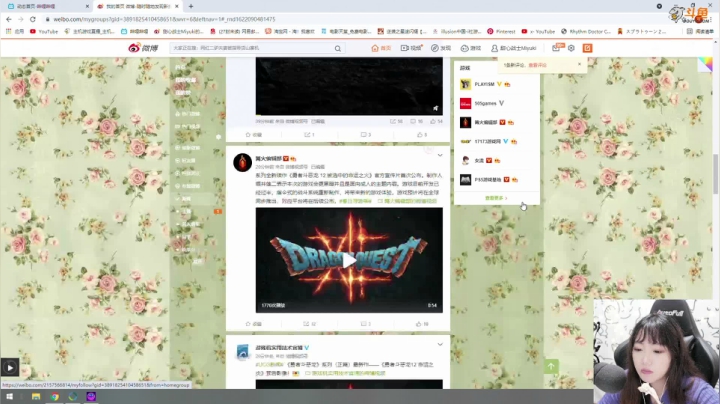Repost the first post
The height and width of the screenshot is (404, 720).
(x=309, y=135)
